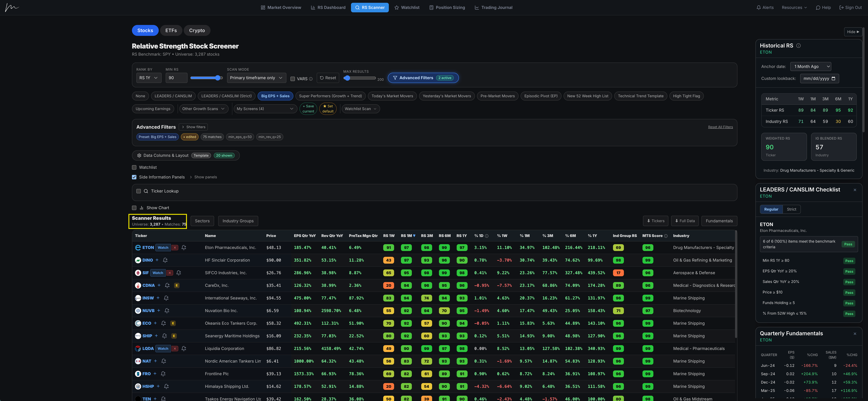Click the MTS Score column info icon

[x=666, y=236]
